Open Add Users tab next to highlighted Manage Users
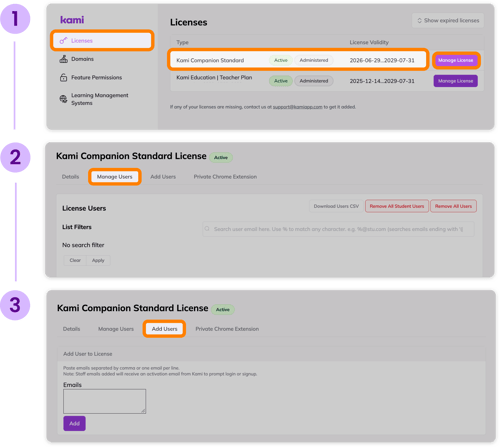Image resolution: width=500 pixels, height=447 pixels. coord(163,177)
